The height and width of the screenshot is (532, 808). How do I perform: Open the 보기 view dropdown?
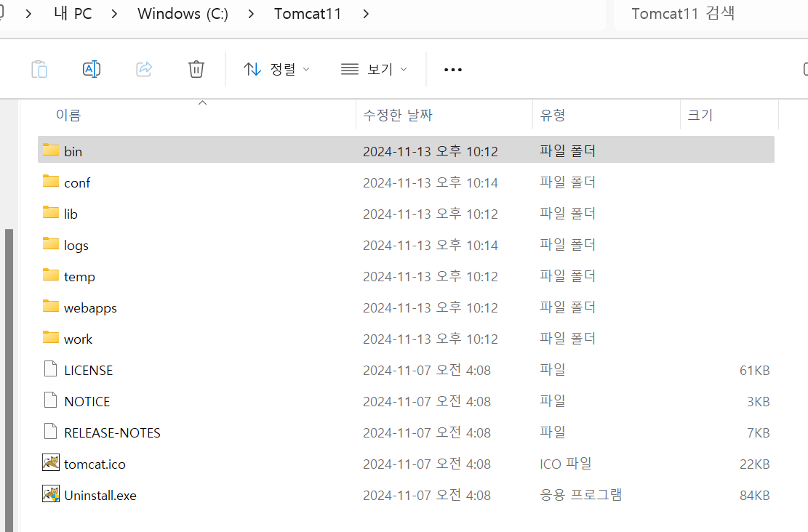click(x=374, y=69)
